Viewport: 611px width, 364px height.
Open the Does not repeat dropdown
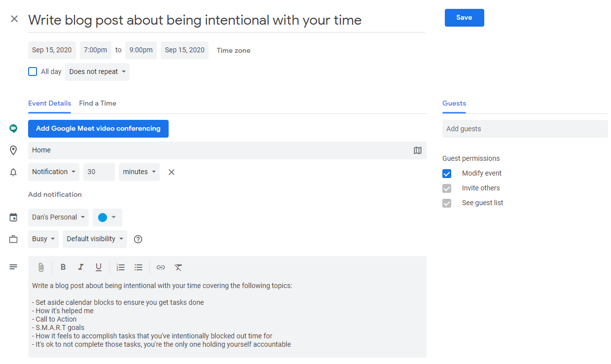tap(97, 72)
